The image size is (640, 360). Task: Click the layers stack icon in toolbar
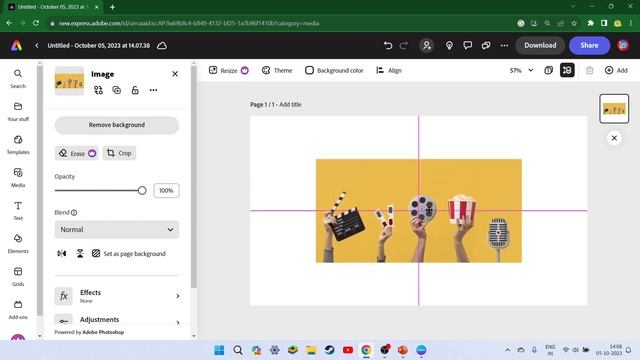[x=549, y=70]
